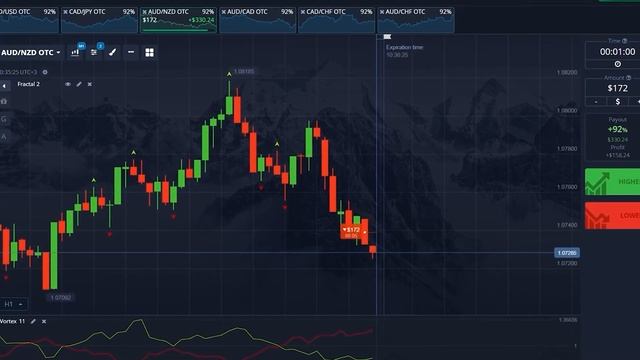The width and height of the screenshot is (640, 360).
Task: Close the AUD/CHF OTC tab
Action: coord(382,12)
